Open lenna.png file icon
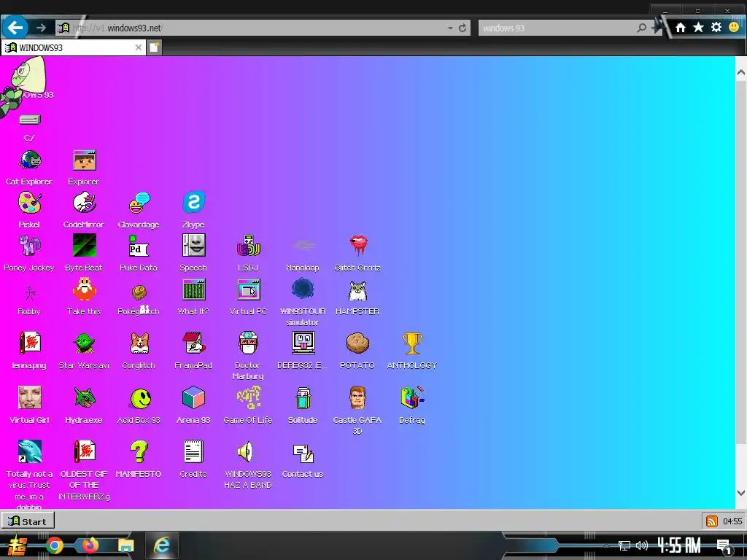This screenshot has height=560, width=747. pos(29,343)
